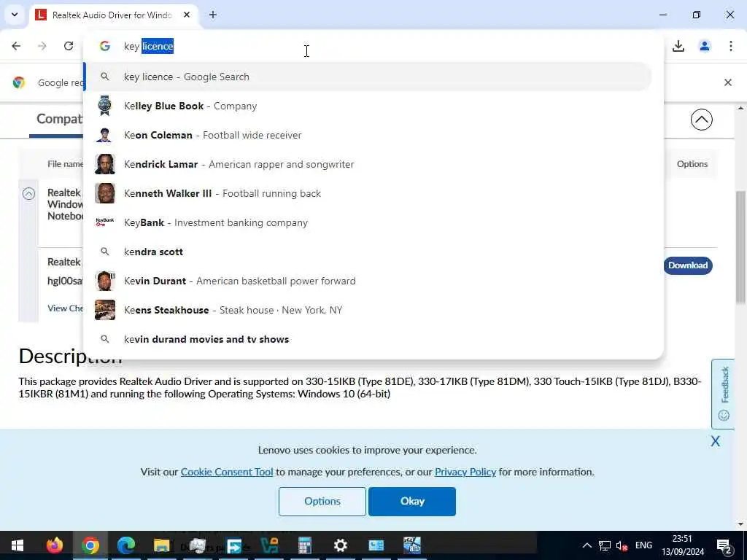Click the muted volume tray icon

tap(622, 545)
